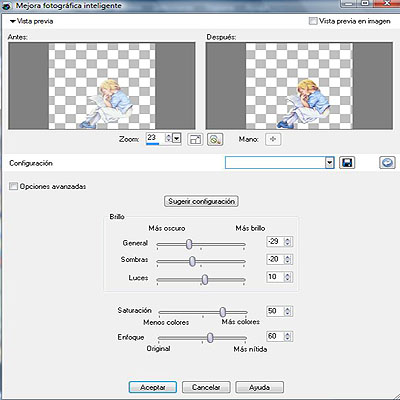The image size is (400, 400).
Task: Click the save preset floppy disk icon
Action: (347, 163)
